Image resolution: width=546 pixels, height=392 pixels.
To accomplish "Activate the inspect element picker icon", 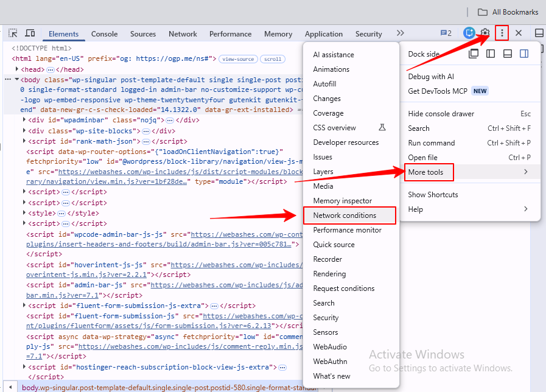I will tap(13, 33).
